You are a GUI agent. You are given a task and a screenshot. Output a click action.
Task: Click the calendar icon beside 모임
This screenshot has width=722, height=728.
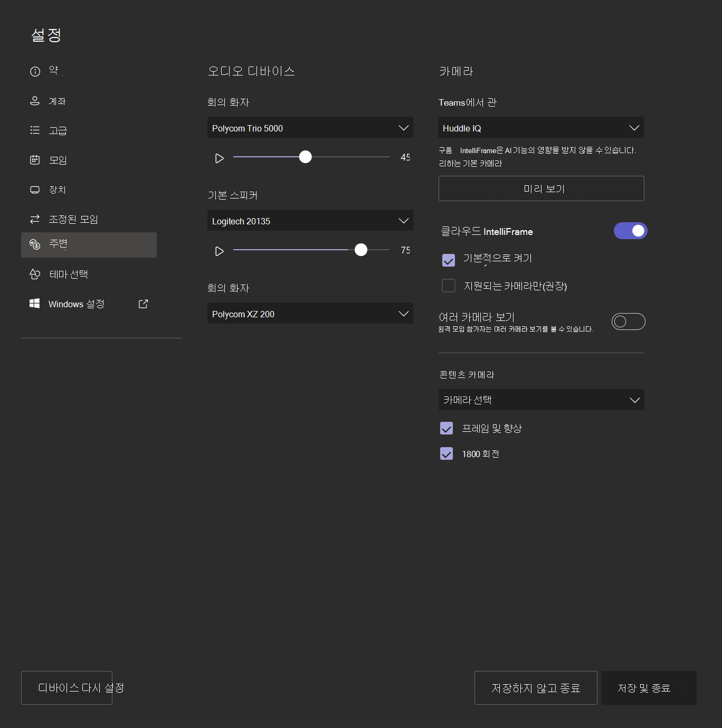tap(35, 160)
